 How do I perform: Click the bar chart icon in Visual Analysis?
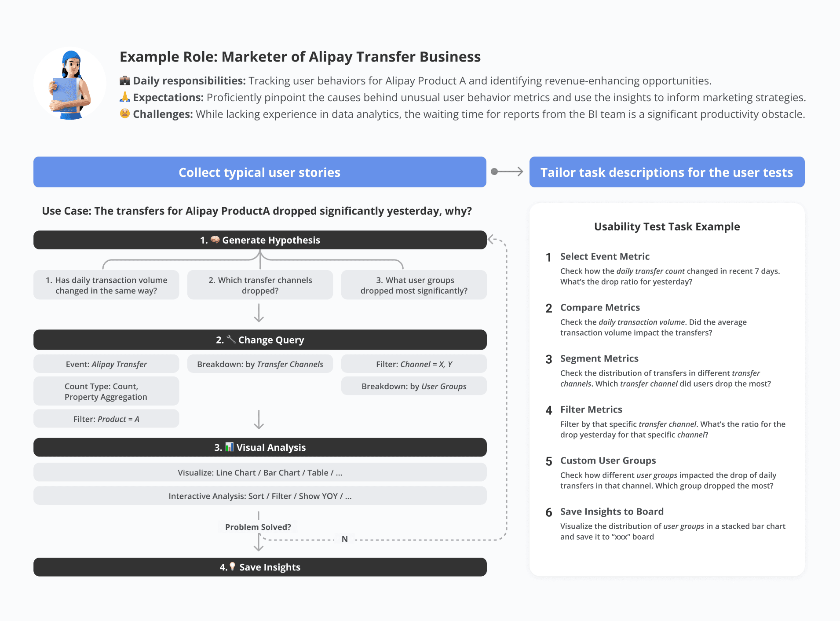coord(230,447)
